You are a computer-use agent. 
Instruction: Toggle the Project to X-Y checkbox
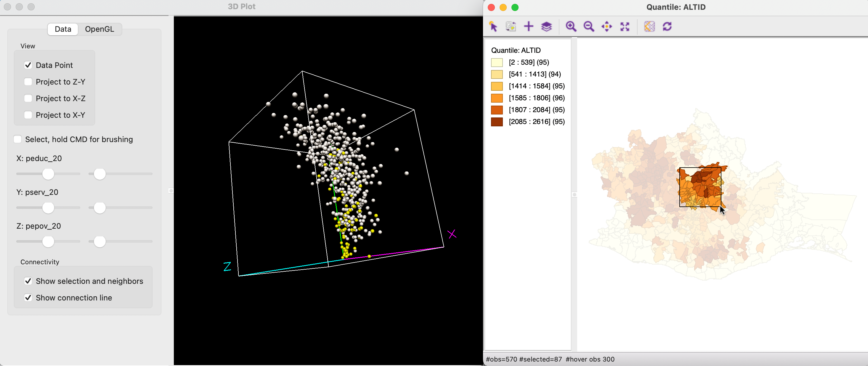click(28, 115)
